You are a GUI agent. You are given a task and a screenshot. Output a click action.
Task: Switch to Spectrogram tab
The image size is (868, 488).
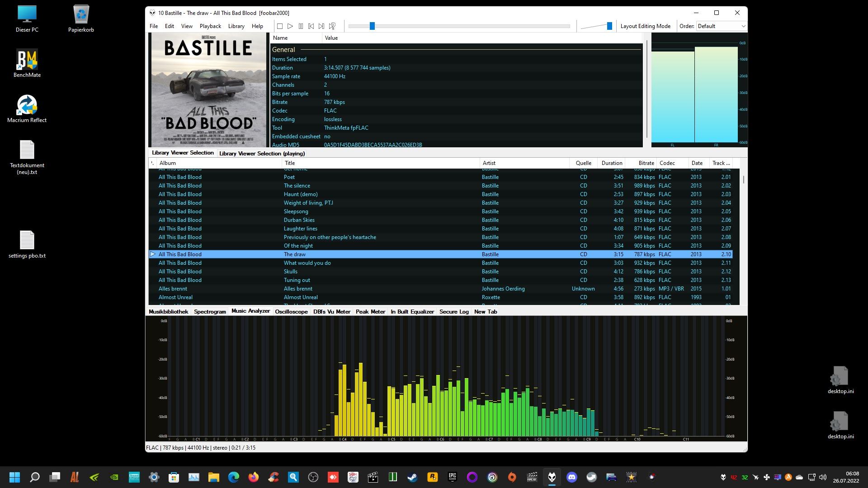[x=210, y=312]
